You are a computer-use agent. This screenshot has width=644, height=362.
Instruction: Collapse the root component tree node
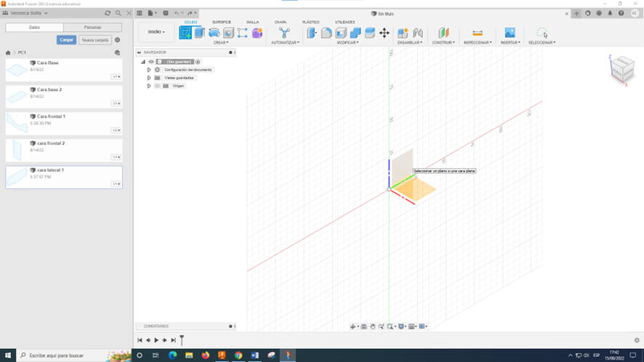click(143, 62)
